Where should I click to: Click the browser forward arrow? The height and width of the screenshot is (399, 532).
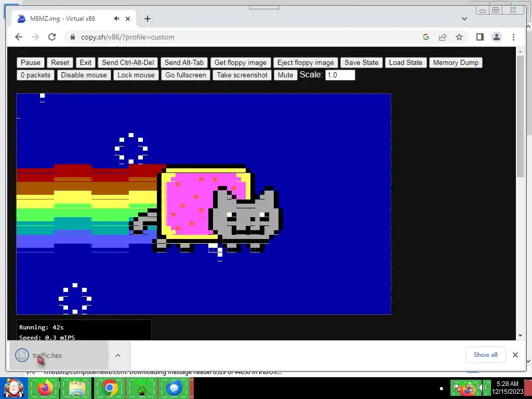click(x=35, y=37)
